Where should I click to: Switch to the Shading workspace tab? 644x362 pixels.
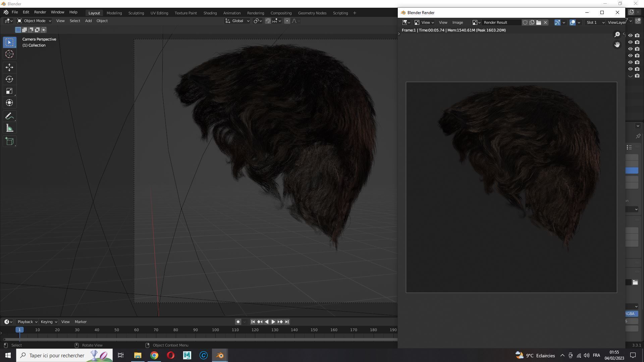coord(210,13)
